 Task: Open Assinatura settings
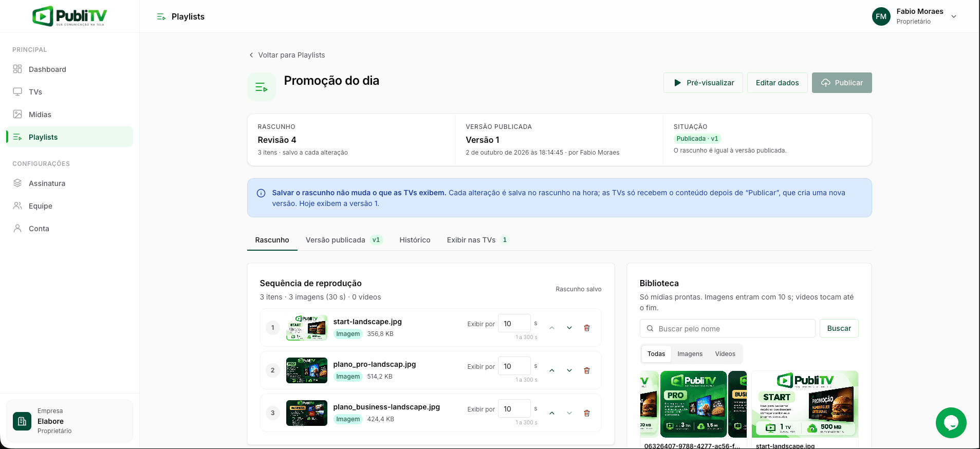[x=69, y=183]
